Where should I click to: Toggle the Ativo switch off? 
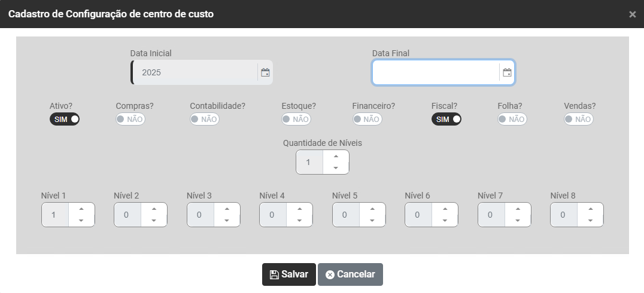coord(65,119)
